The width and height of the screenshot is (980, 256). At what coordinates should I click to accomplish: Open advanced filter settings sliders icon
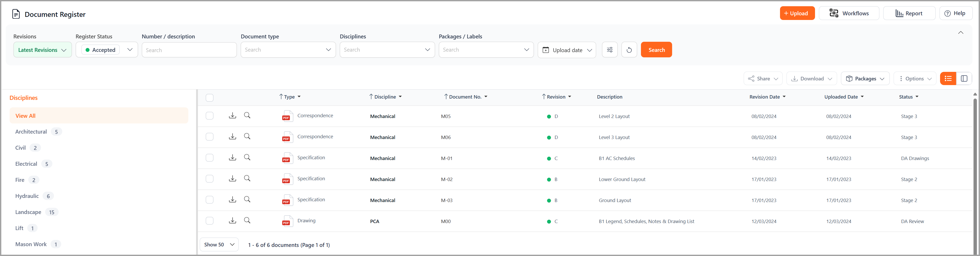coord(610,50)
